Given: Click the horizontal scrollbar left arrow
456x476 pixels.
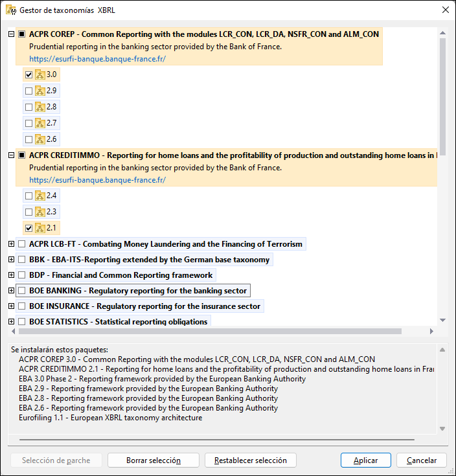Looking at the screenshot, I should click(x=13, y=331).
